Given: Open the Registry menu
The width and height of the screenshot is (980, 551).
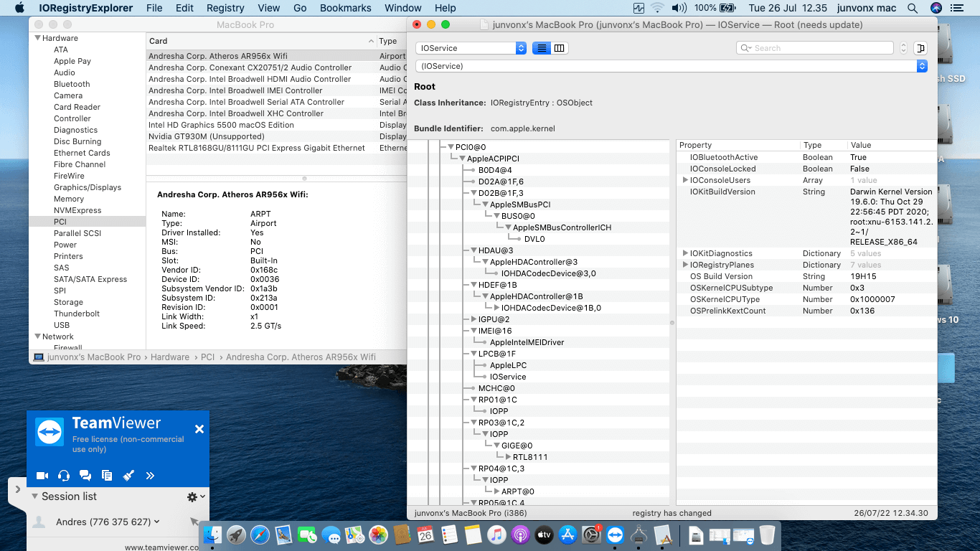Looking at the screenshot, I should (225, 8).
